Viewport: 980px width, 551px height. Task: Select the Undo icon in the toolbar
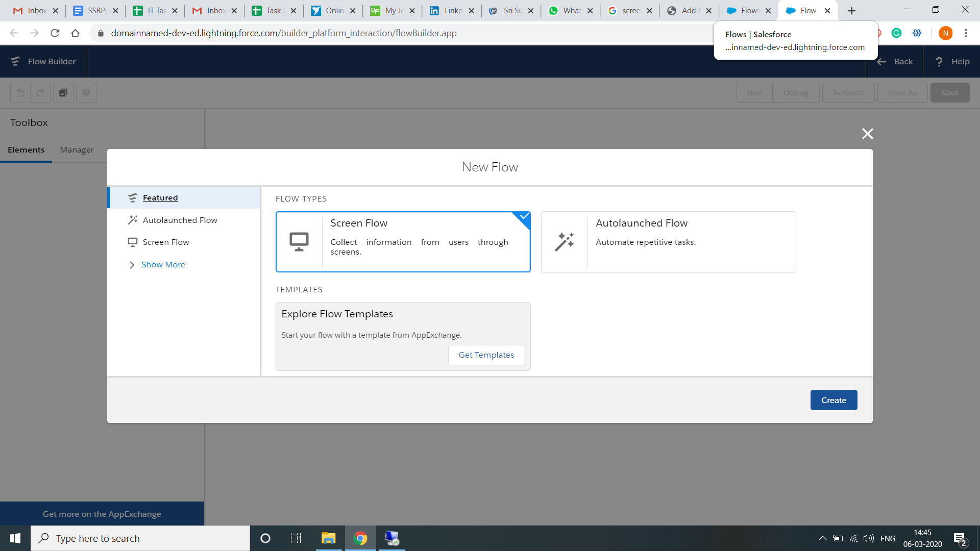[x=20, y=92]
